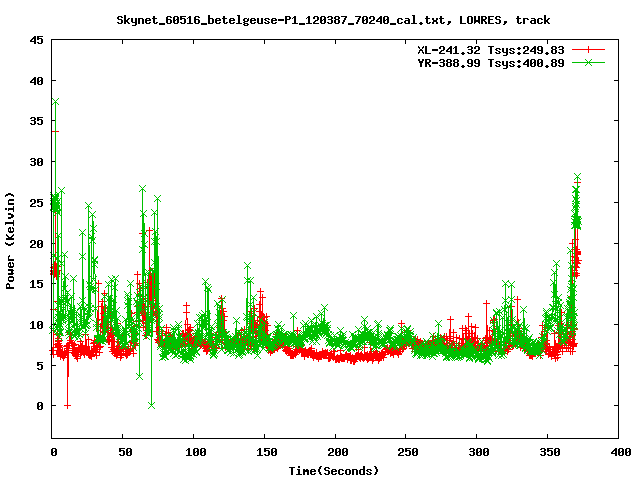Click the green data point at zero Kelvin
The width and height of the screenshot is (640, 480).
tap(151, 405)
